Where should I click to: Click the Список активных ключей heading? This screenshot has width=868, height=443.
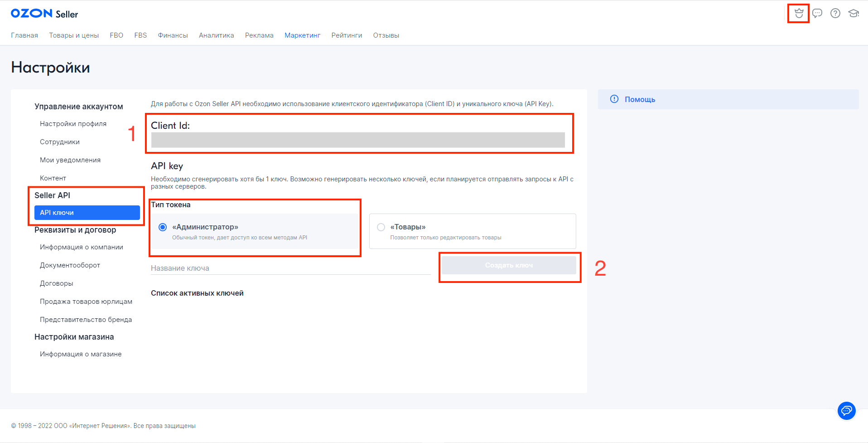click(x=197, y=293)
